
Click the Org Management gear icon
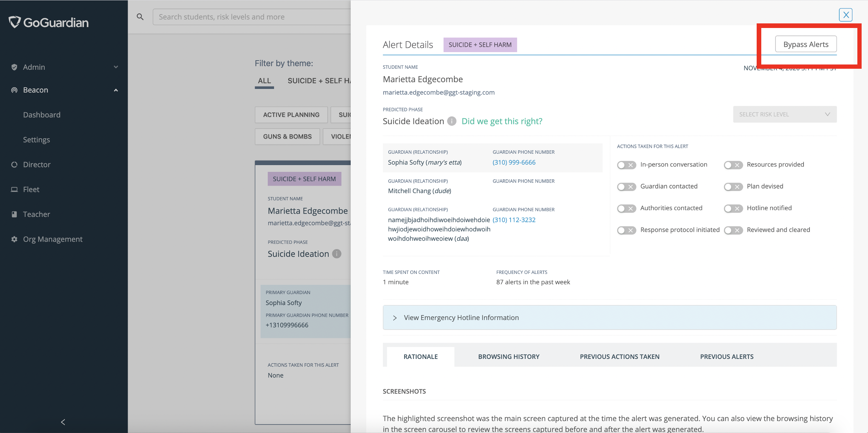(x=14, y=239)
